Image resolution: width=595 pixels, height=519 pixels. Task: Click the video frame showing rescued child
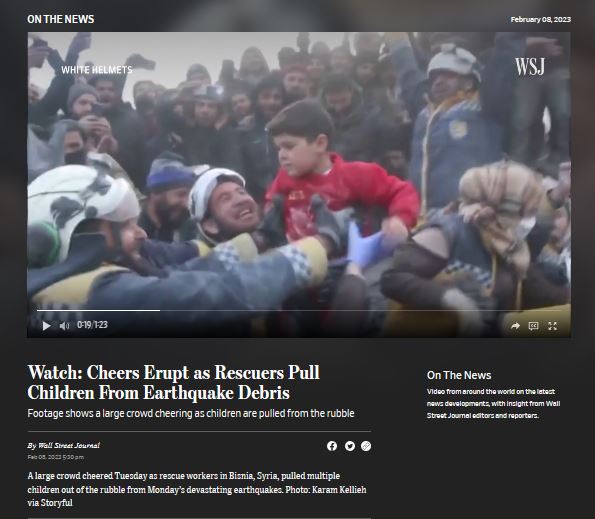click(x=299, y=171)
